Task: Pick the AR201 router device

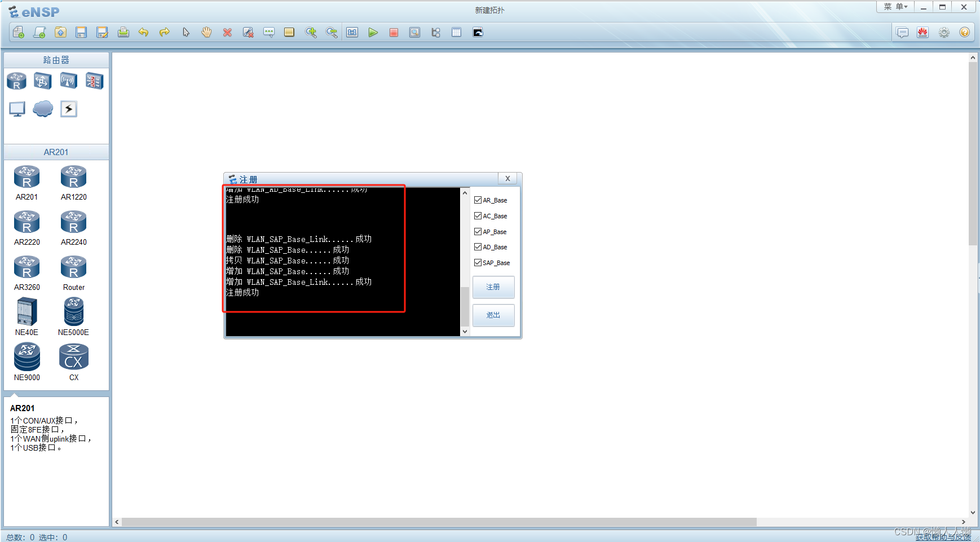Action: (27, 183)
